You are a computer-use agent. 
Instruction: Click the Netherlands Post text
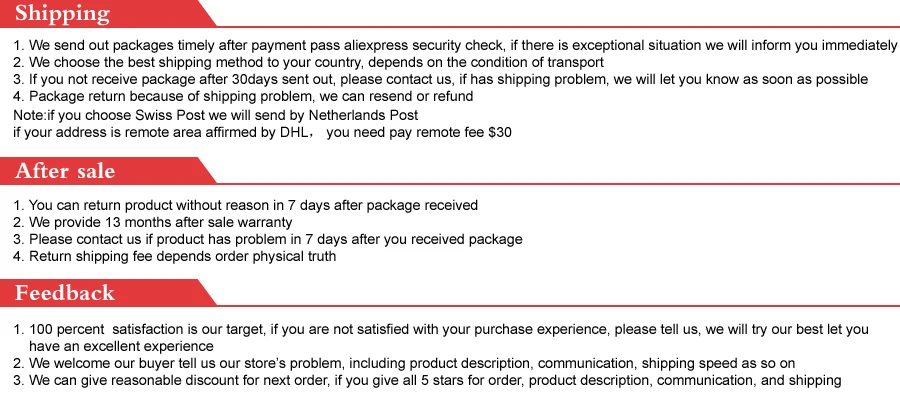pyautogui.click(x=363, y=115)
